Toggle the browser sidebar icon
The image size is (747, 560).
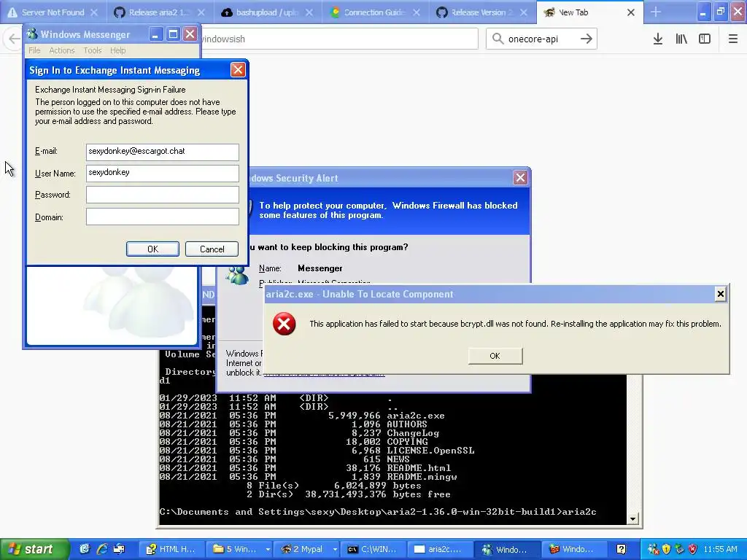pos(705,39)
